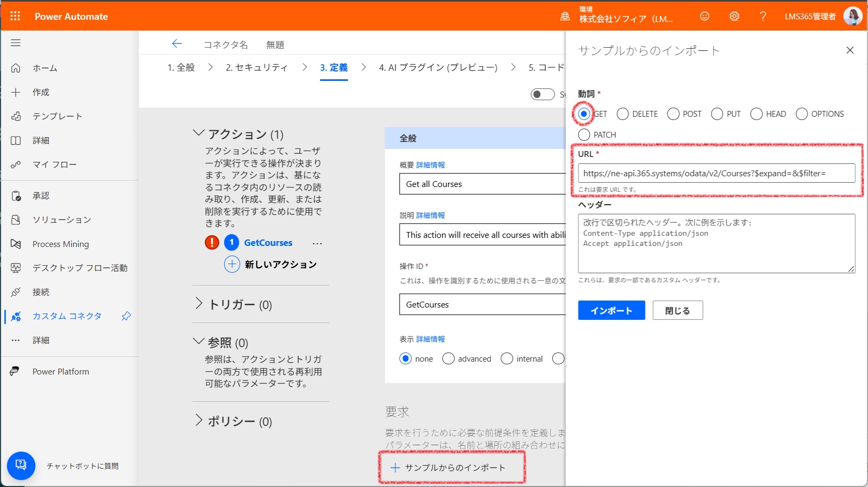Click the 操作 ID field GetCourses
This screenshot has width=868, height=487.
483,304
